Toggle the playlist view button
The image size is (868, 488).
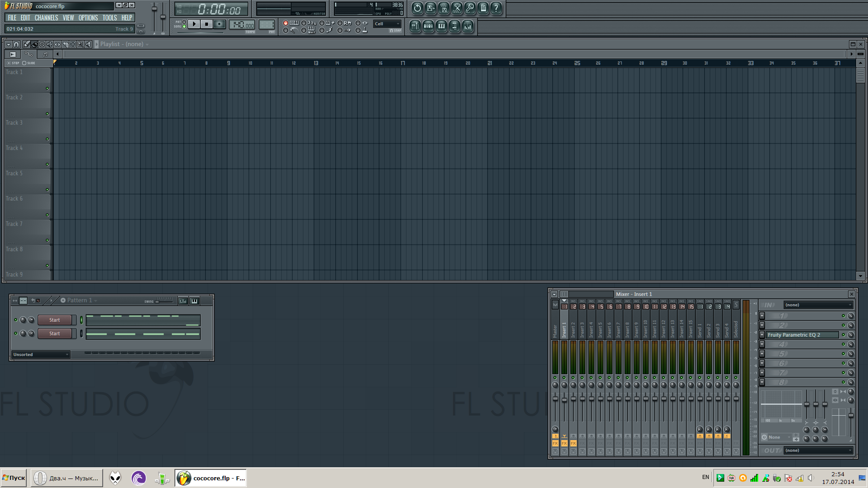(415, 26)
